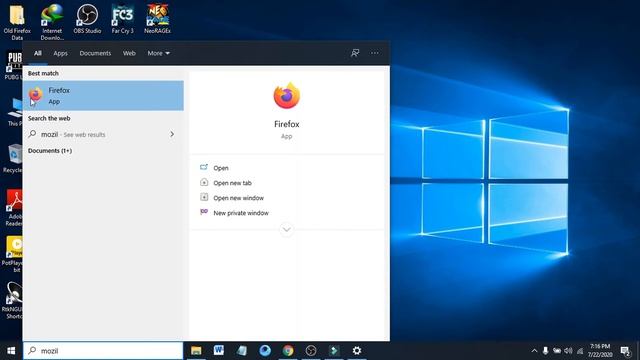Open the search feedback icon in header
640x360 pixels.
pos(355,53)
